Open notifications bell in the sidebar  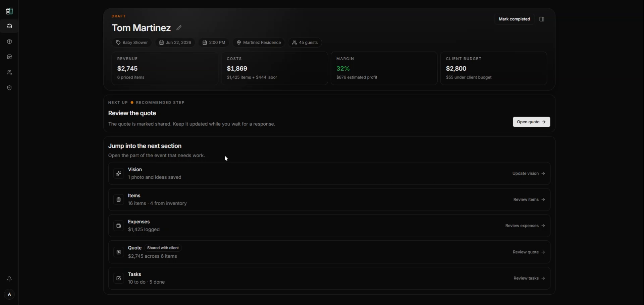pyautogui.click(x=9, y=279)
